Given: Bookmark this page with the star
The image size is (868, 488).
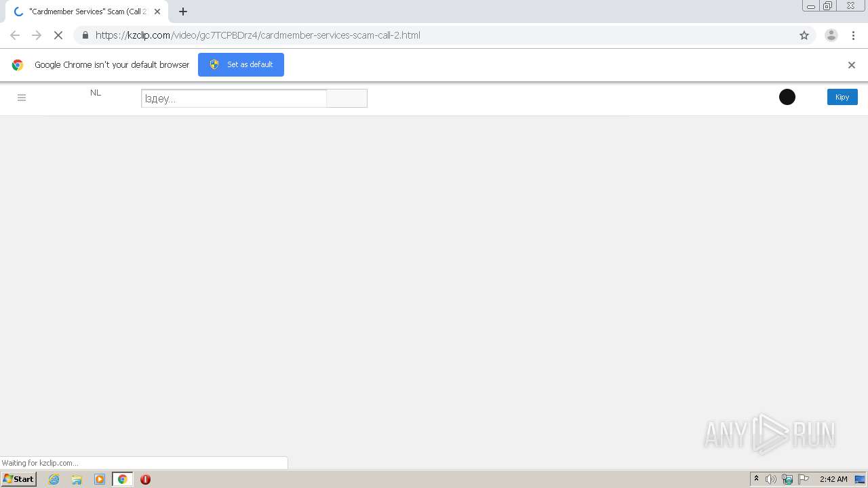Looking at the screenshot, I should (x=804, y=35).
